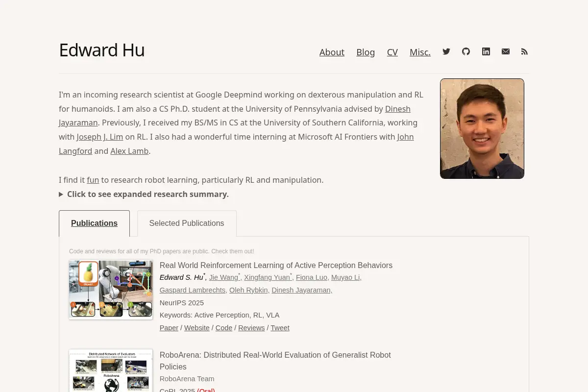The image size is (588, 392).
Task: Click the RoboArena paper title
Action: (x=275, y=361)
